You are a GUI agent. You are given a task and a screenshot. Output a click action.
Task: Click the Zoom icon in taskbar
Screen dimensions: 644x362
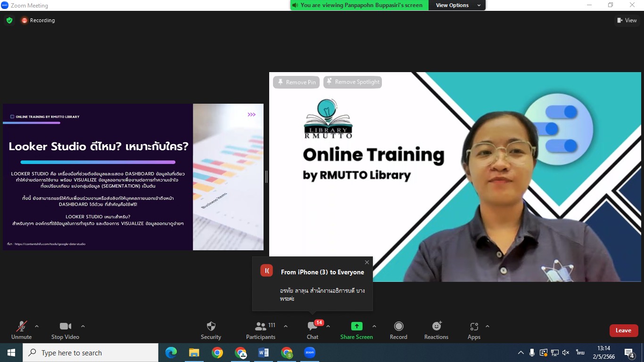(x=310, y=353)
